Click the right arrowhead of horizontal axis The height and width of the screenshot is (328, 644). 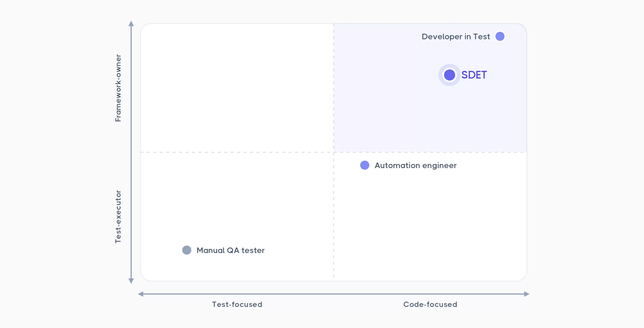tap(527, 294)
